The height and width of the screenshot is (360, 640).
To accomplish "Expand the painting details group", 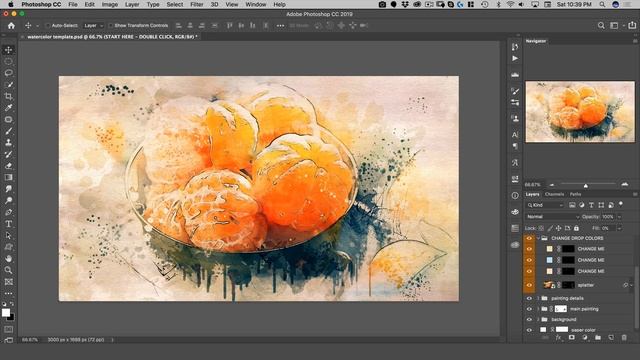I will [x=538, y=298].
